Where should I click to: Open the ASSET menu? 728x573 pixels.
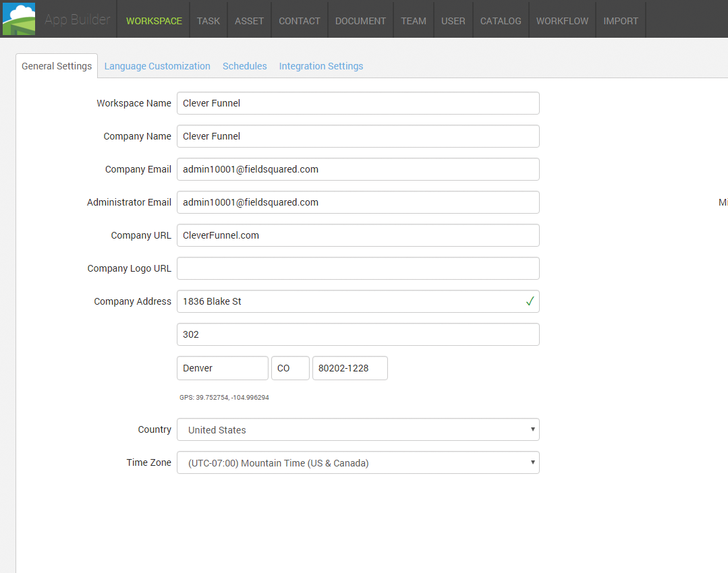[250, 21]
